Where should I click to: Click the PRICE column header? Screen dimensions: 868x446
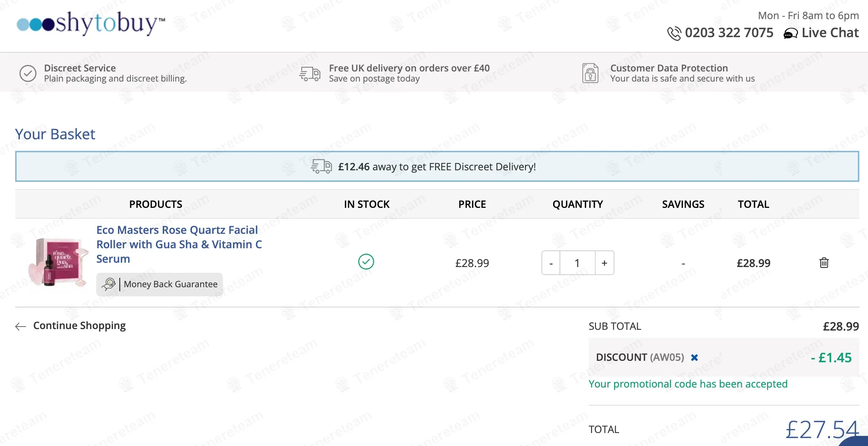[472, 204]
